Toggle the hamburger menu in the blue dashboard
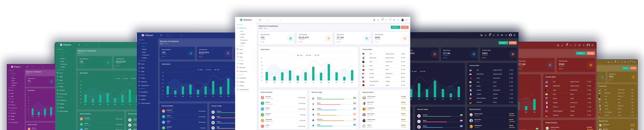 point(161,35)
